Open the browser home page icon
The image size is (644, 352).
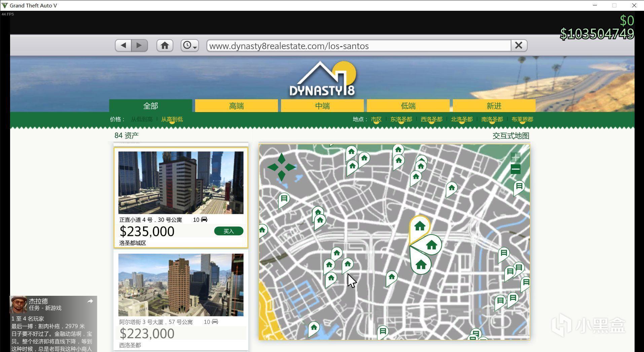tap(165, 45)
